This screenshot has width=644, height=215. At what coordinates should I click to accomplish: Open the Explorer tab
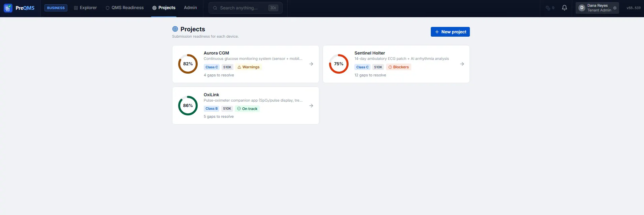[x=85, y=8]
